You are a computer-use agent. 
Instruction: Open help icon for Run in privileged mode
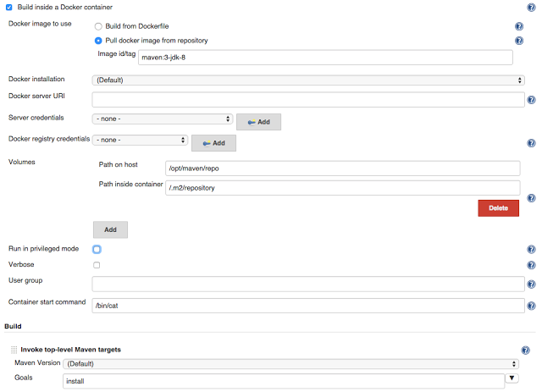pyautogui.click(x=531, y=249)
